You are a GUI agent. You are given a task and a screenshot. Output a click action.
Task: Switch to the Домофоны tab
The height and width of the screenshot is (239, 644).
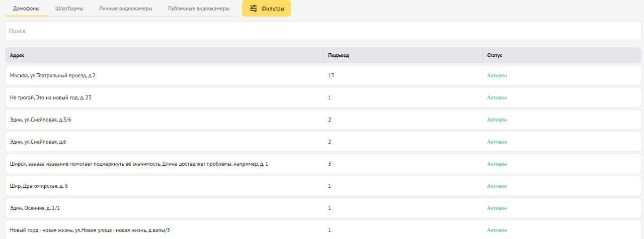26,9
